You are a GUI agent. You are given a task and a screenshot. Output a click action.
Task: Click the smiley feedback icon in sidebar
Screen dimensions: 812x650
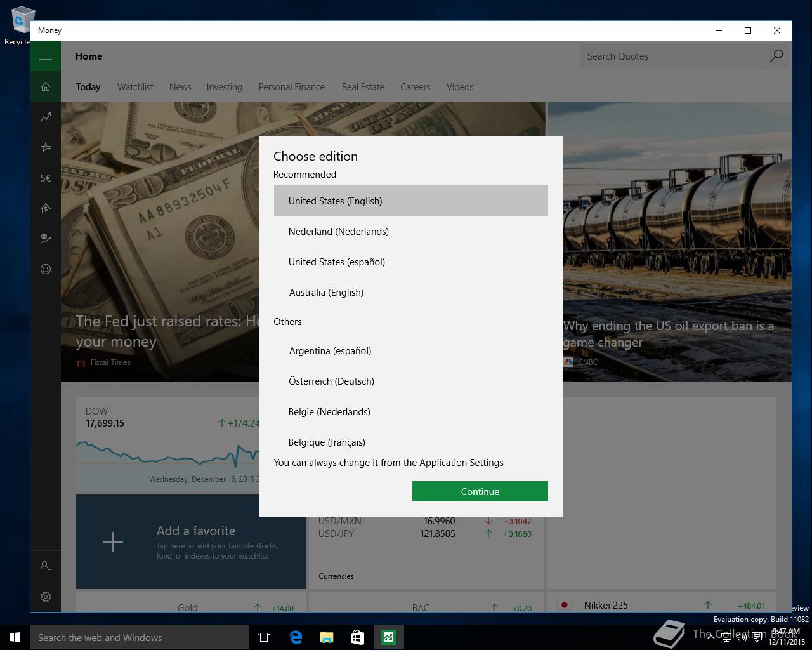46,269
